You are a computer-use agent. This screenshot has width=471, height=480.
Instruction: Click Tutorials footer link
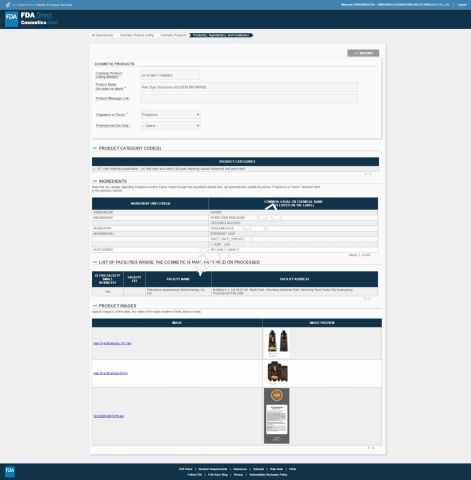coord(258,469)
